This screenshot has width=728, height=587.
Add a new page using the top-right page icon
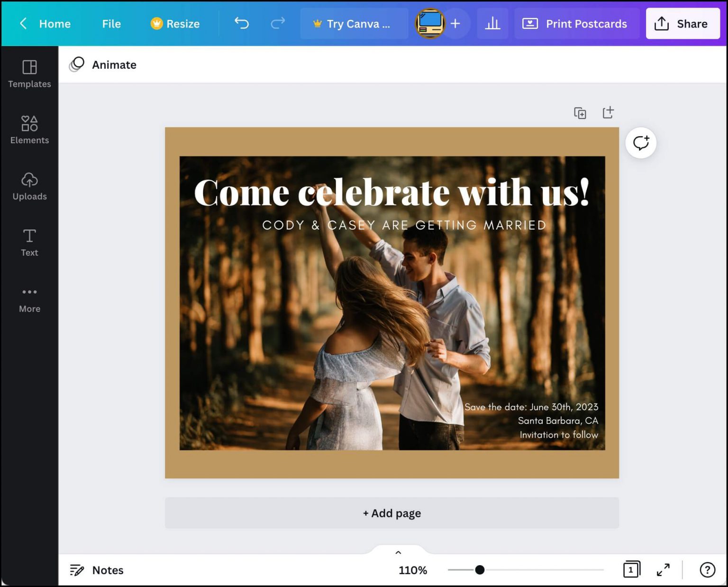pyautogui.click(x=608, y=113)
